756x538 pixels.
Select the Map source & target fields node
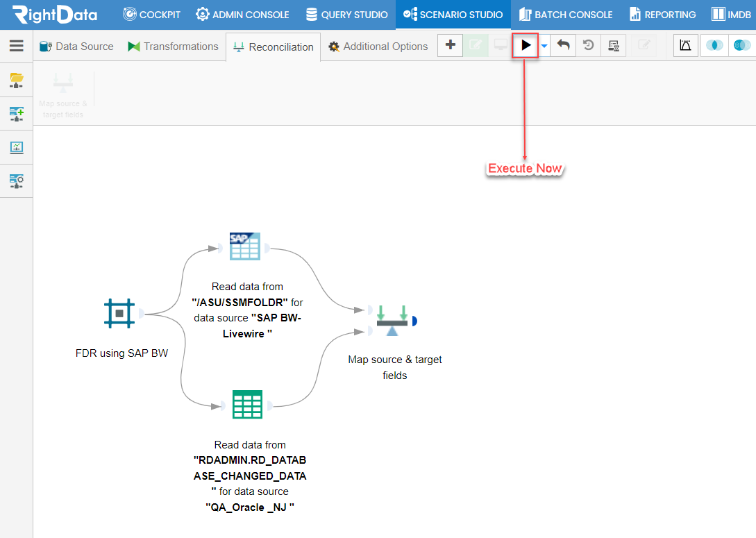pos(394,320)
